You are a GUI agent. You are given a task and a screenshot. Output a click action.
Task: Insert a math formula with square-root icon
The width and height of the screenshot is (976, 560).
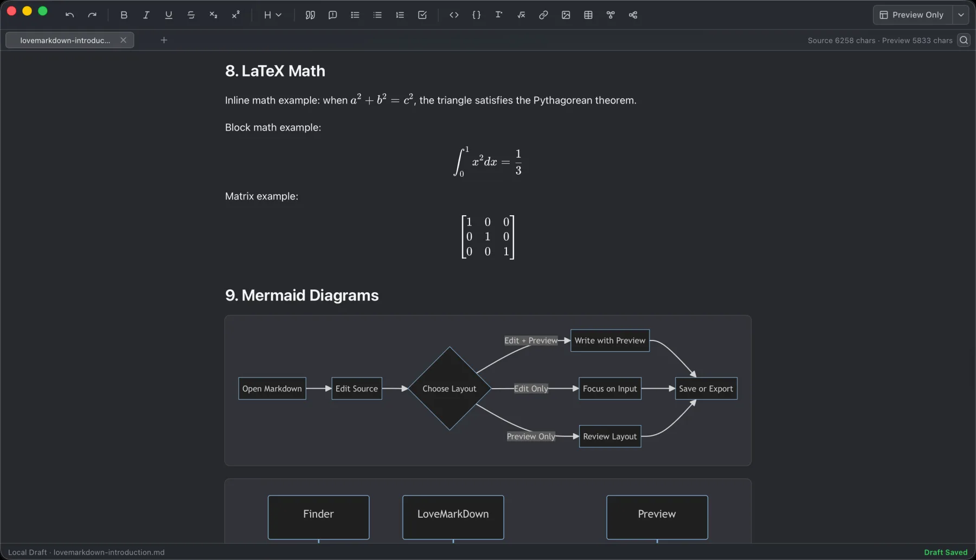(521, 15)
